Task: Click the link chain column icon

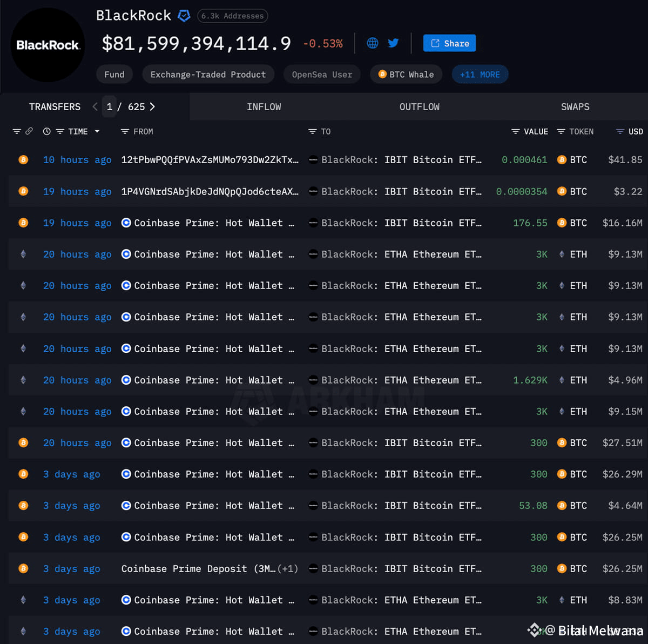Action: pyautogui.click(x=29, y=131)
